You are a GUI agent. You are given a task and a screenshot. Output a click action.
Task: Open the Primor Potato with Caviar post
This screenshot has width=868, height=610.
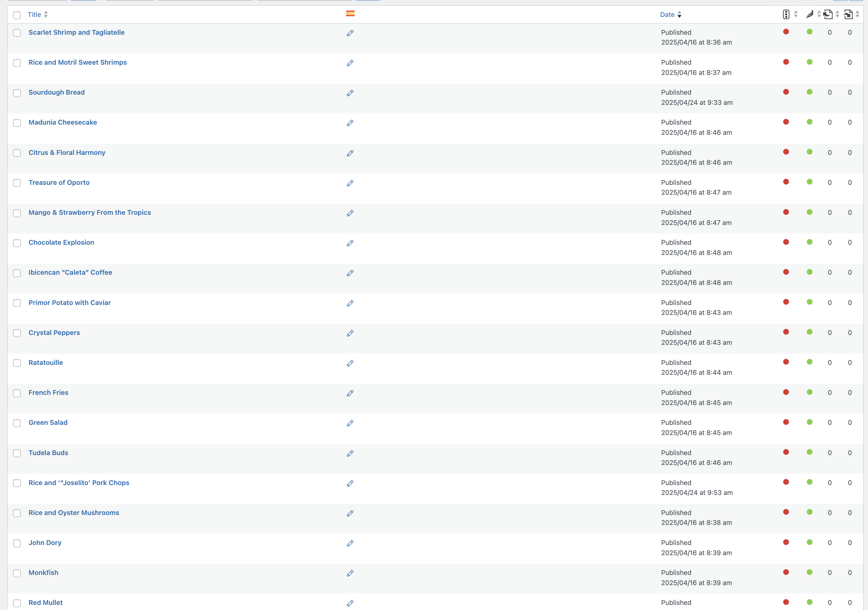[x=70, y=303]
